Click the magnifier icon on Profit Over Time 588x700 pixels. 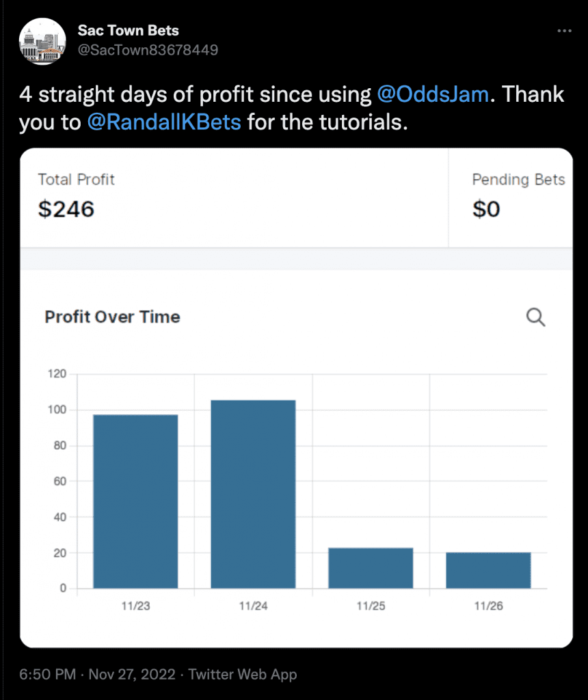click(x=535, y=317)
